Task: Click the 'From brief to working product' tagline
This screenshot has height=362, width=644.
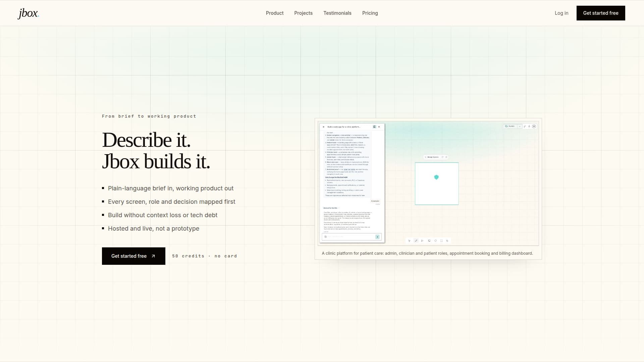Action: (149, 116)
